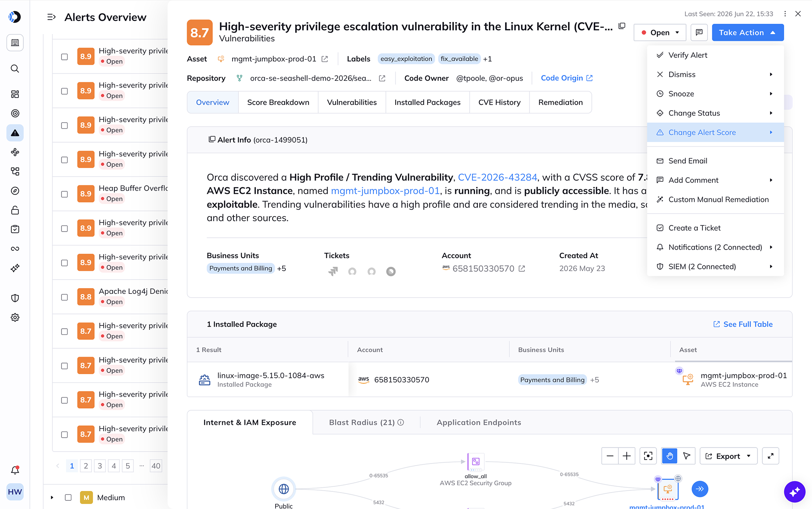Expand SIEM (2 Connected) submenu
Viewport: 812px width, 509px height.
715,267
